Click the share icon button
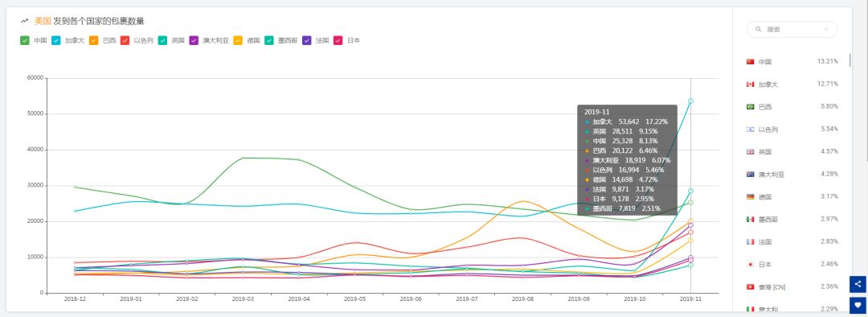Viewport: 868px width, 317px height. coord(858,284)
